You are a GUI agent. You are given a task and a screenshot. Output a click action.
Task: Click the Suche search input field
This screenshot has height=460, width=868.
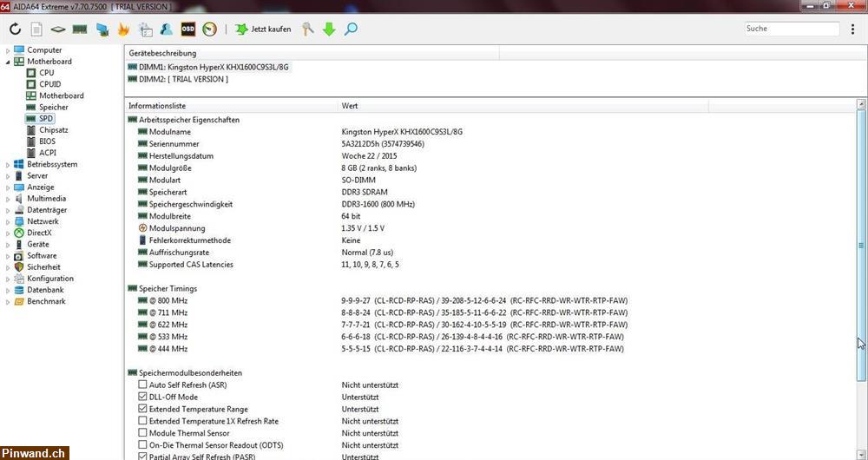[791, 29]
